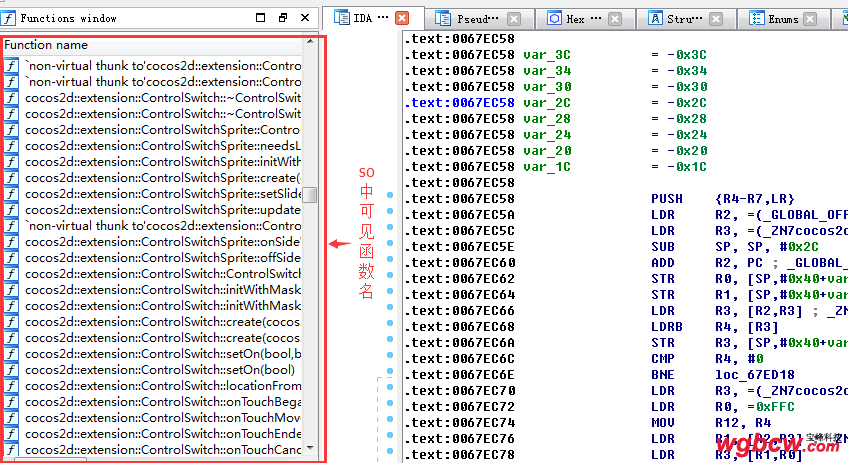Click the =0xFFC operand
848x463 pixels.
[771, 407]
